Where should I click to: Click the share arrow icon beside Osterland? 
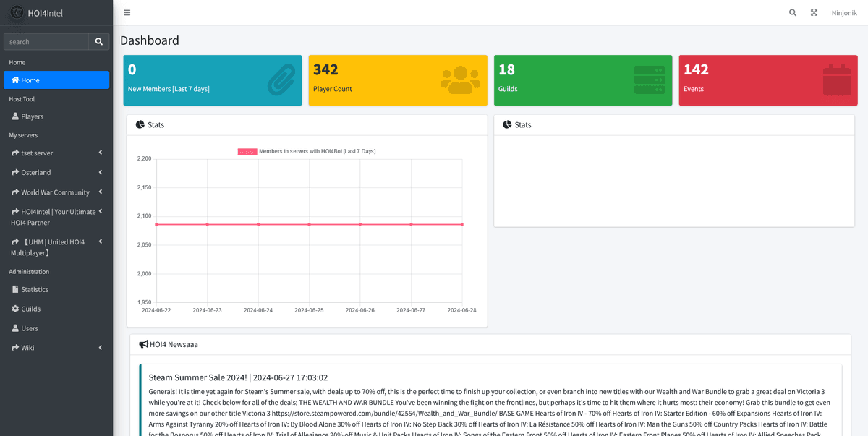(15, 173)
